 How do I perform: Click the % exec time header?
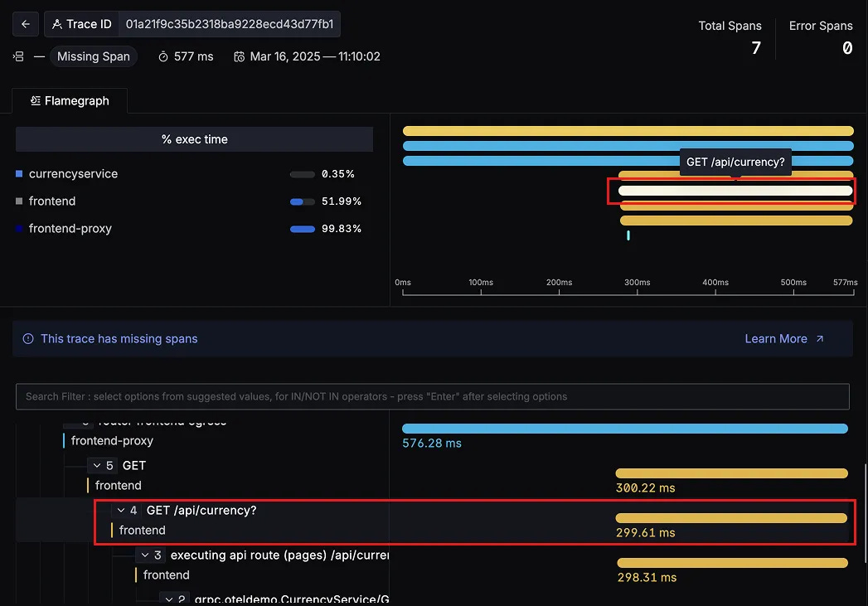tap(194, 139)
